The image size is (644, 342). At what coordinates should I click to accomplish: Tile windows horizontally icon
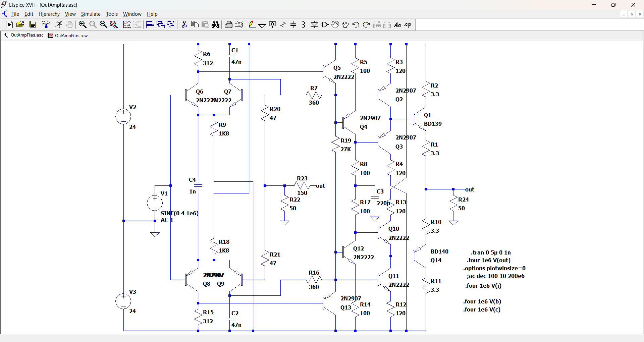(150, 24)
